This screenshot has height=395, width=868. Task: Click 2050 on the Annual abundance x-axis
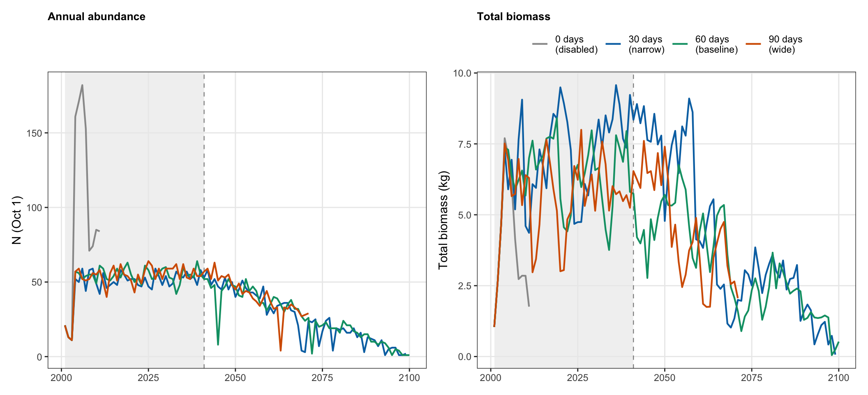pos(235,378)
